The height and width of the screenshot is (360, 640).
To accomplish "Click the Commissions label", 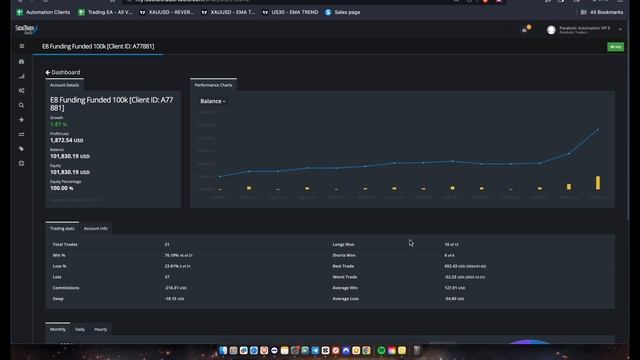I will point(66,288).
